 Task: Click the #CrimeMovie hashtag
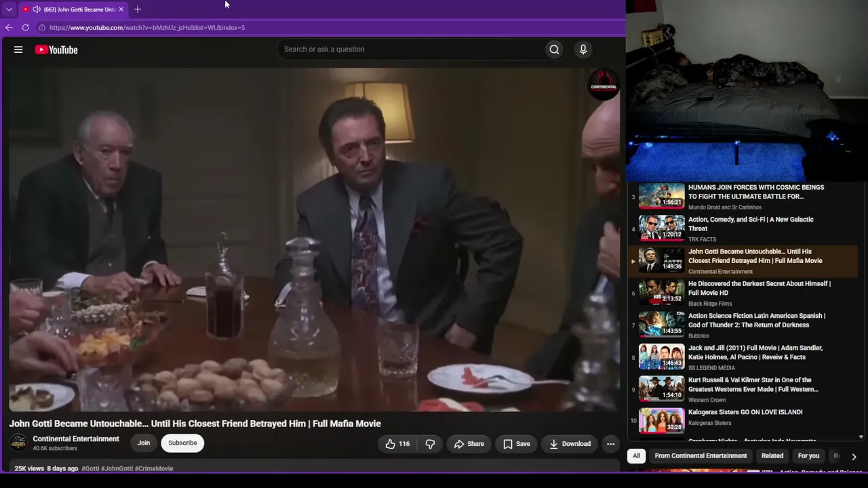(x=154, y=468)
